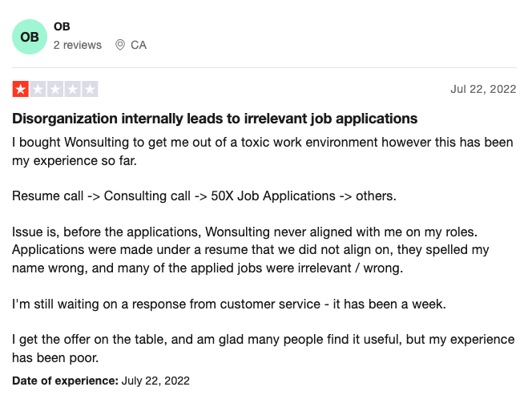Click the fifth gray star

(91, 89)
